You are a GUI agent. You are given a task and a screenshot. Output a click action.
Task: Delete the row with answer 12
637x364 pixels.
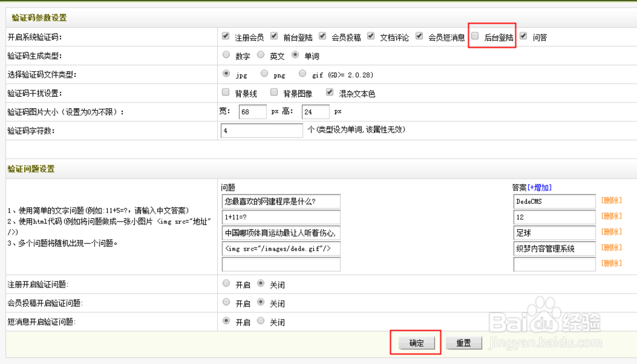tap(612, 216)
